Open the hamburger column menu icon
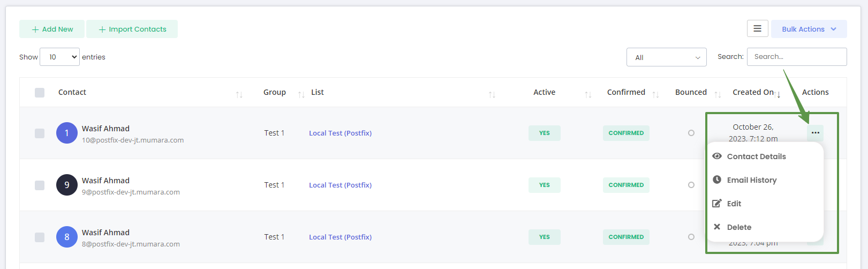The height and width of the screenshot is (269, 868). pos(757,28)
